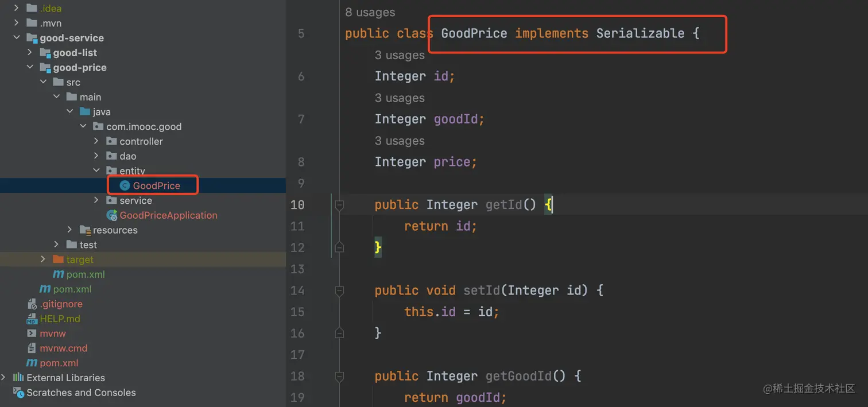Expand the dao package chevron

coord(96,156)
